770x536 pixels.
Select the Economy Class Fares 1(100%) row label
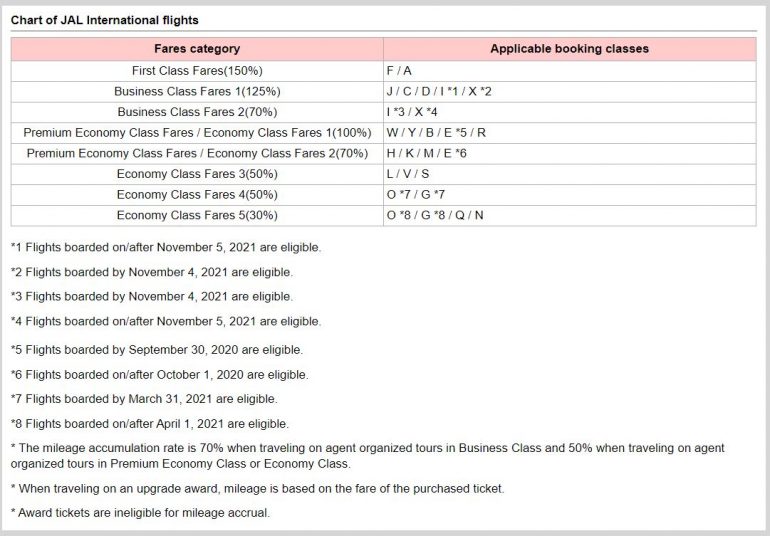[197, 132]
